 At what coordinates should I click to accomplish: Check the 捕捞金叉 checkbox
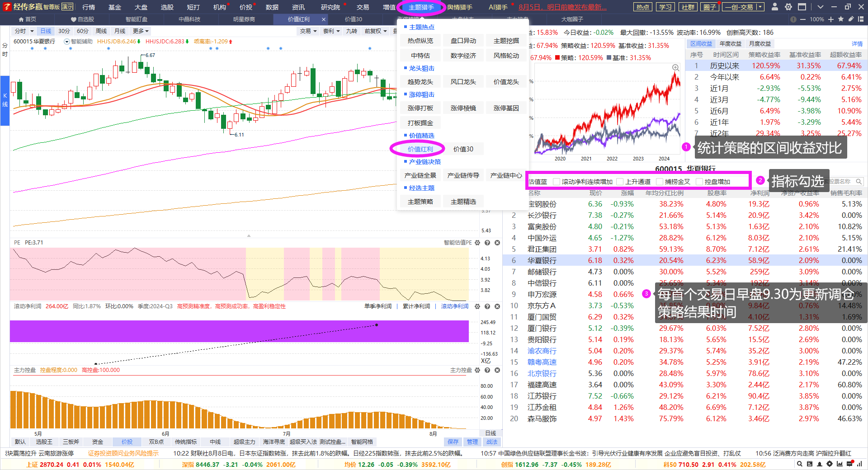click(x=660, y=182)
